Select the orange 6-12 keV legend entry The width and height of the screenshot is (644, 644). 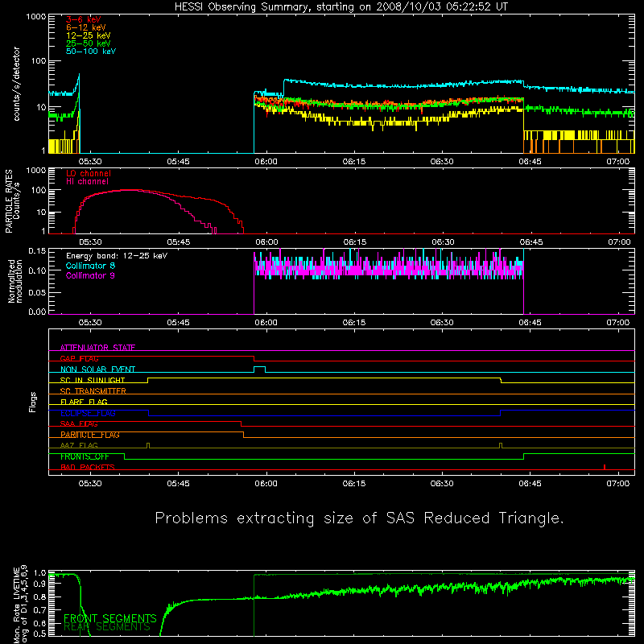(85, 27)
